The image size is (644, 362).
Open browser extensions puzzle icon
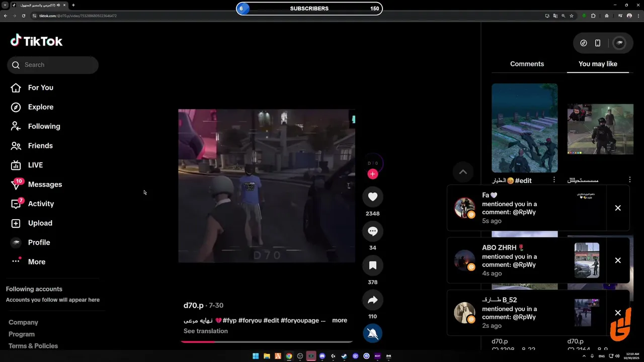pyautogui.click(x=593, y=16)
